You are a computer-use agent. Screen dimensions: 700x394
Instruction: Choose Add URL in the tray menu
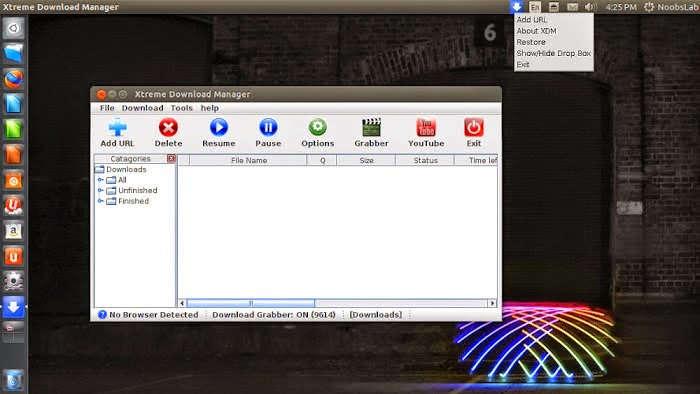532,20
